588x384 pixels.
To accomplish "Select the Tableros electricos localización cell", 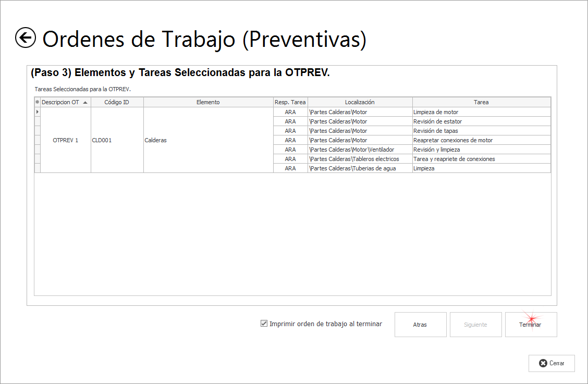I will pos(354,159).
